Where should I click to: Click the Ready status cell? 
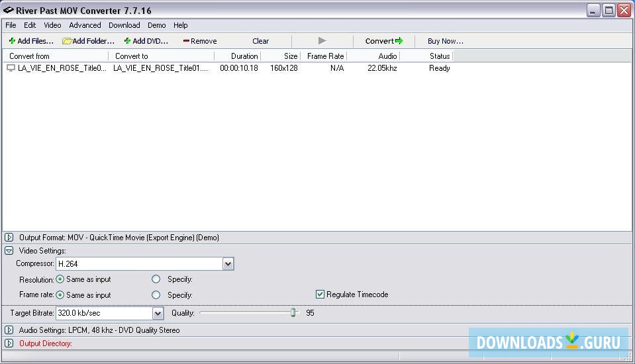(440, 68)
